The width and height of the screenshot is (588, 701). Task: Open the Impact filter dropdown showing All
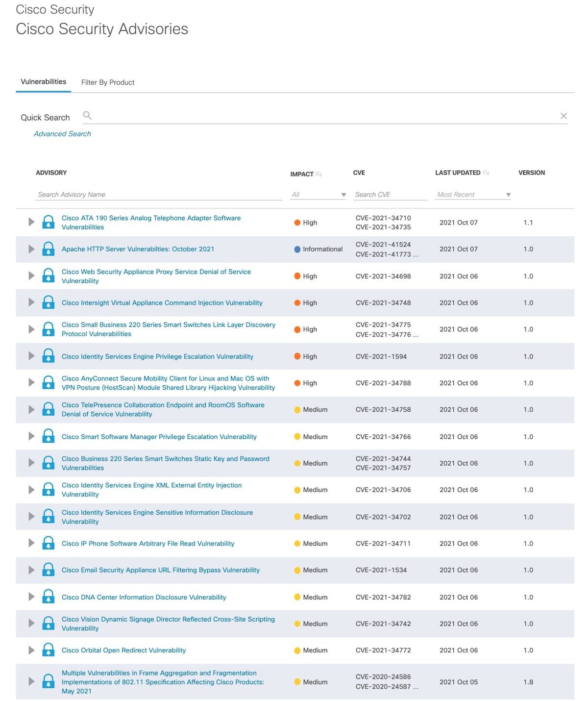click(x=318, y=195)
